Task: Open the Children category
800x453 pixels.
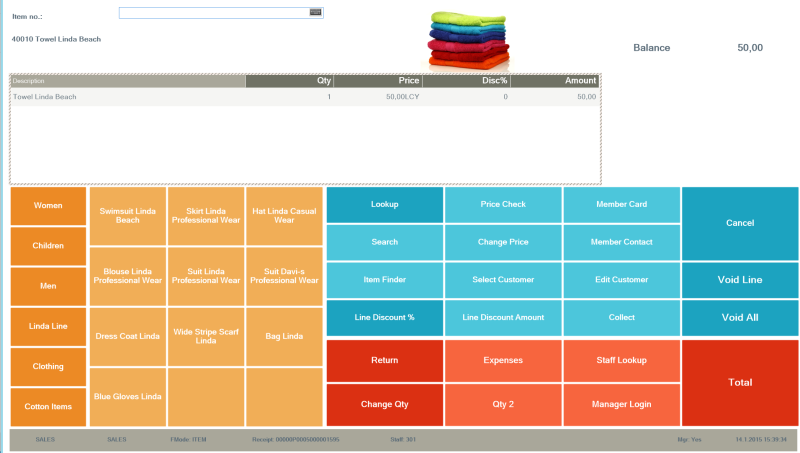Action: (x=48, y=246)
